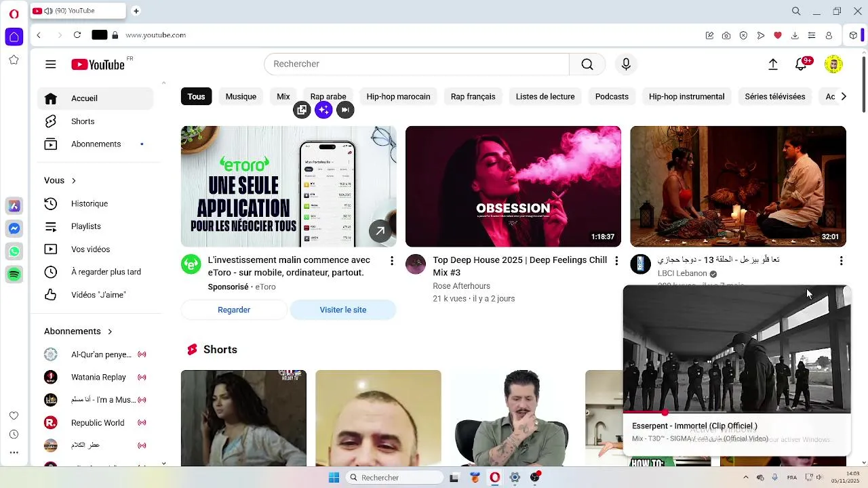Start voice search with the microphone icon
The height and width of the screenshot is (488, 868).
tap(626, 64)
